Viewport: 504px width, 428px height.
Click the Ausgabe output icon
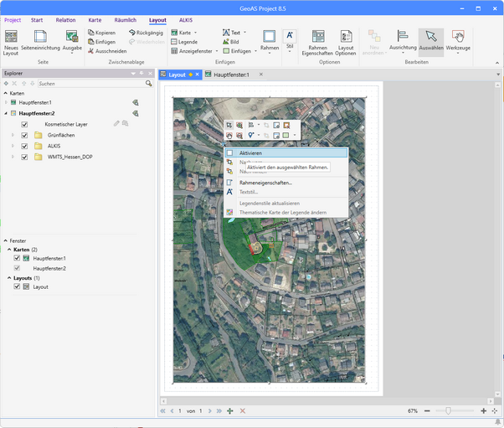coord(72,37)
